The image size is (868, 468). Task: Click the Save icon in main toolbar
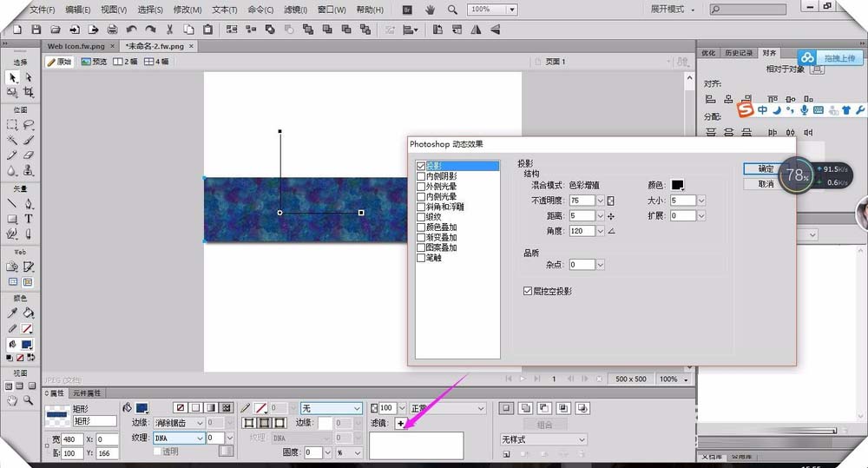coord(36,29)
